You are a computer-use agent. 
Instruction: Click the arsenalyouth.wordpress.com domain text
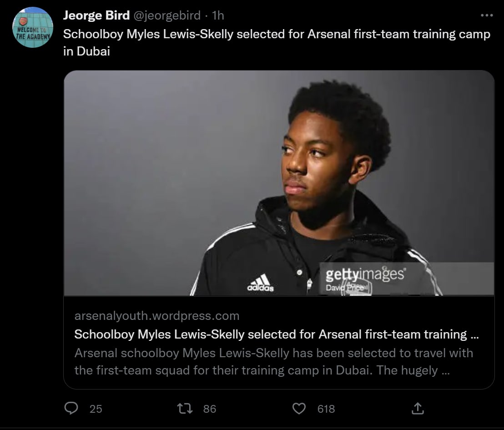[x=156, y=315]
